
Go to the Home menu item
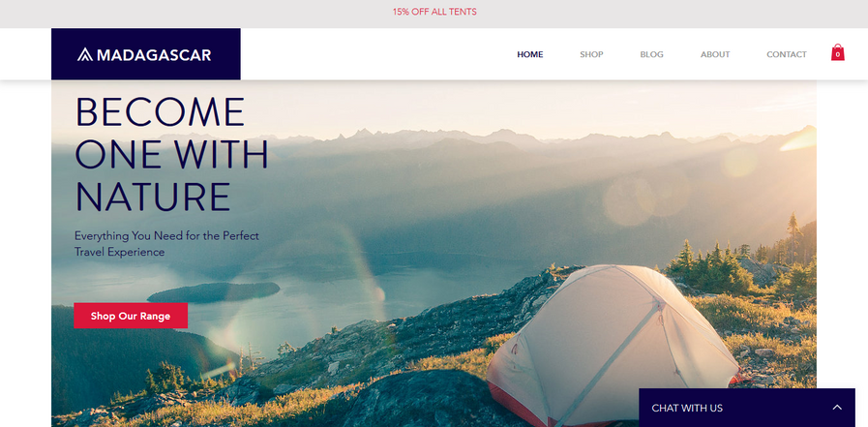tap(529, 54)
